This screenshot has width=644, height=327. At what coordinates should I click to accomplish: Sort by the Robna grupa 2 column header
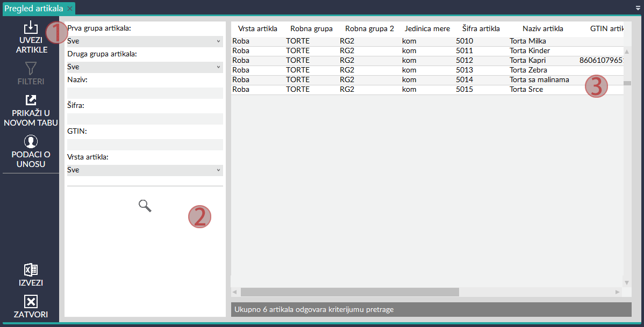(369, 28)
